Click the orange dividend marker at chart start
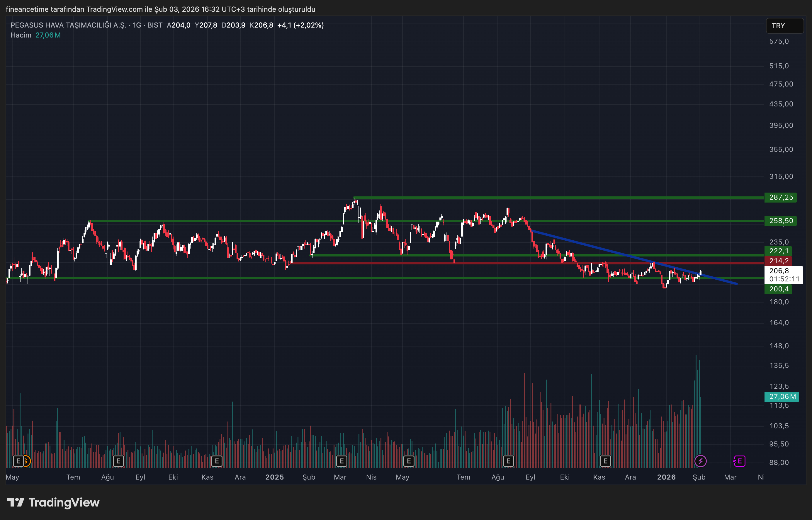The image size is (812, 520). point(27,461)
